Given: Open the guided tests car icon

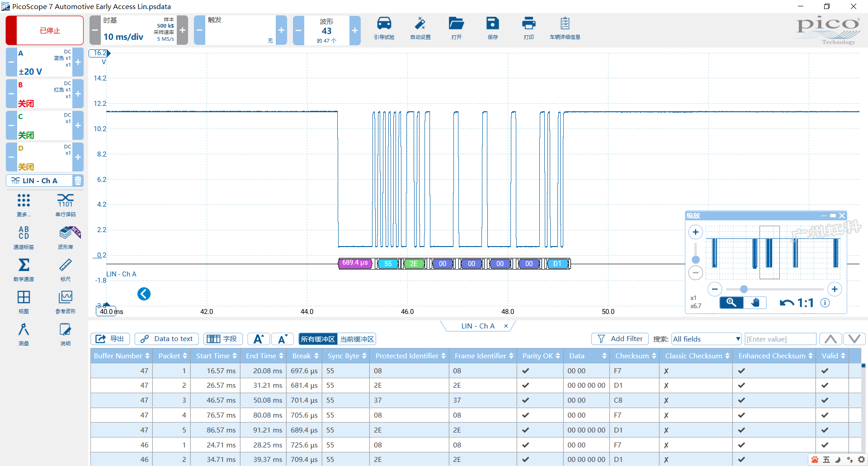Looking at the screenshot, I should (x=384, y=28).
